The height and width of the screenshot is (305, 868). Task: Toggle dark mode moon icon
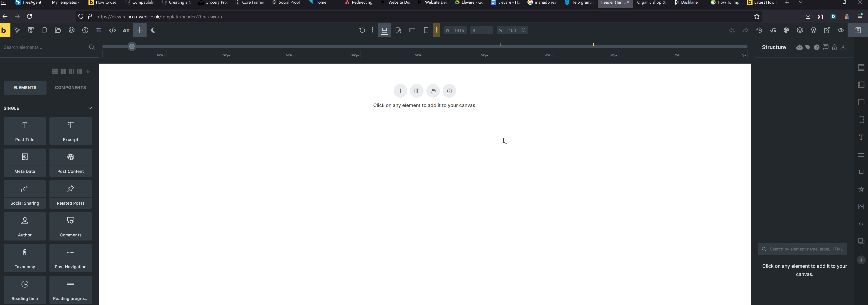[x=153, y=30]
